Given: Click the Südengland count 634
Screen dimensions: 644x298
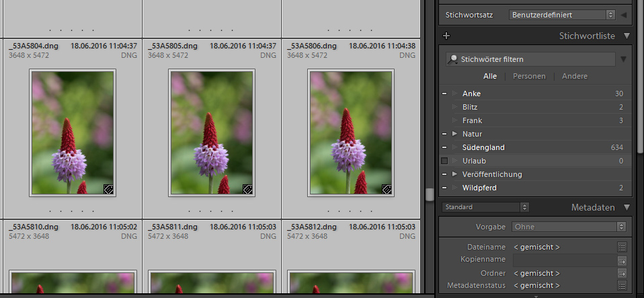Looking at the screenshot, I should 617,147.
